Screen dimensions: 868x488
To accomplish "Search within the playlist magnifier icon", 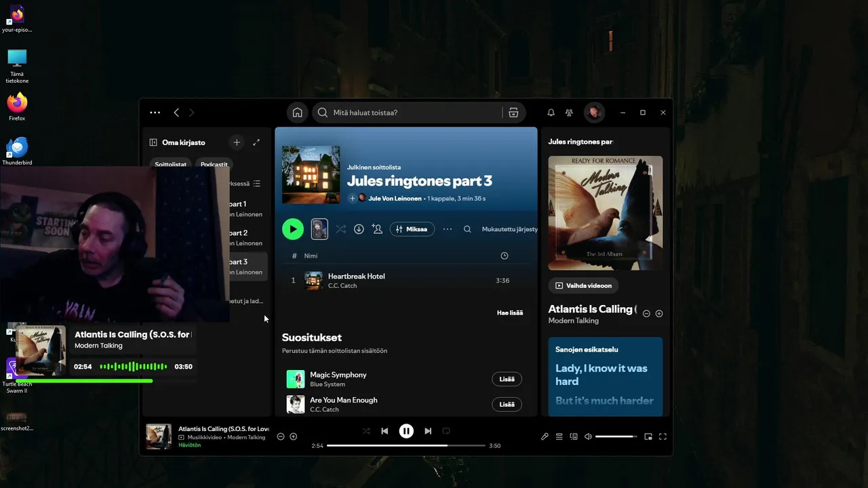I will (x=467, y=229).
